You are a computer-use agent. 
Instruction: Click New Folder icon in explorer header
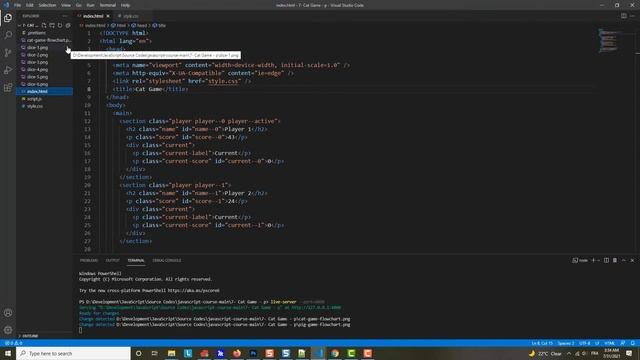pyautogui.click(x=52, y=25)
